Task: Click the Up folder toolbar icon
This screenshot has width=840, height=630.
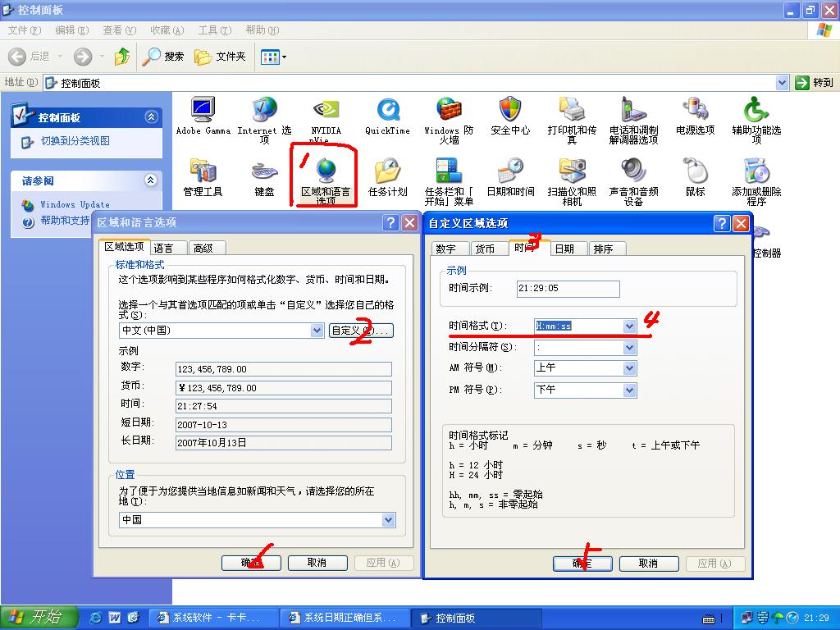Action: 122,56
